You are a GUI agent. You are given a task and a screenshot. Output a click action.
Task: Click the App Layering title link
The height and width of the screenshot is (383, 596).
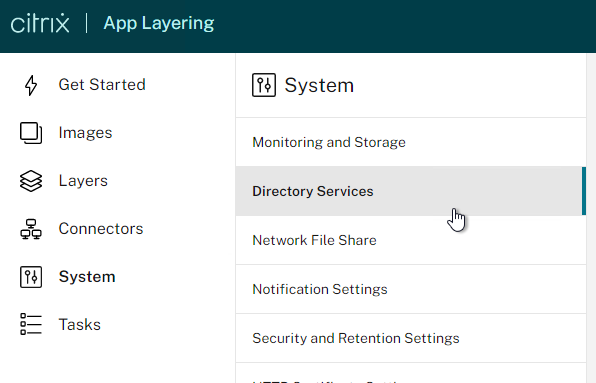click(x=159, y=24)
